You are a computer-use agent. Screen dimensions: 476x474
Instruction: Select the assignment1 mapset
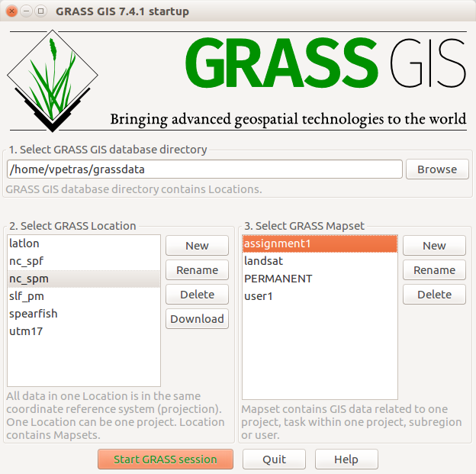pyautogui.click(x=320, y=243)
